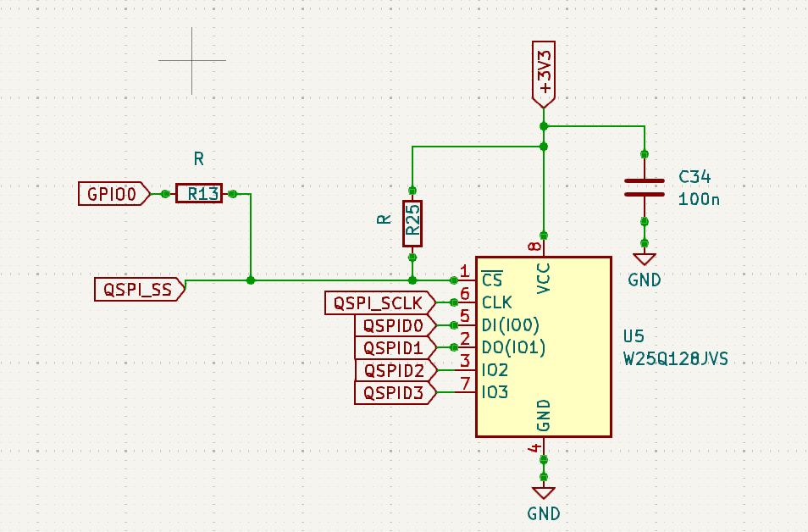Image resolution: width=808 pixels, height=532 pixels.
Task: Click the C34 reference designator text
Action: point(695,178)
